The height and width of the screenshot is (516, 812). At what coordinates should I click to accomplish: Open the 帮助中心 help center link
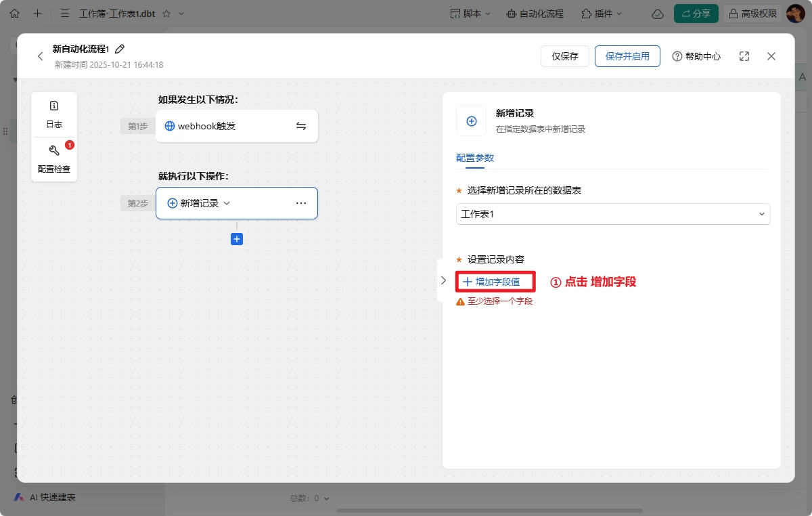(696, 56)
